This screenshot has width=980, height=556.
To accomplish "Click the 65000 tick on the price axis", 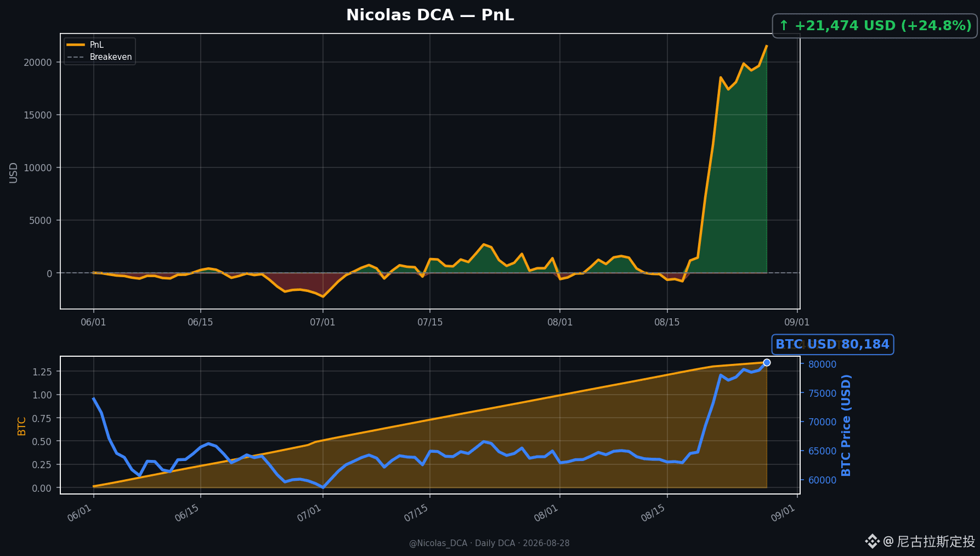I will 823,451.
